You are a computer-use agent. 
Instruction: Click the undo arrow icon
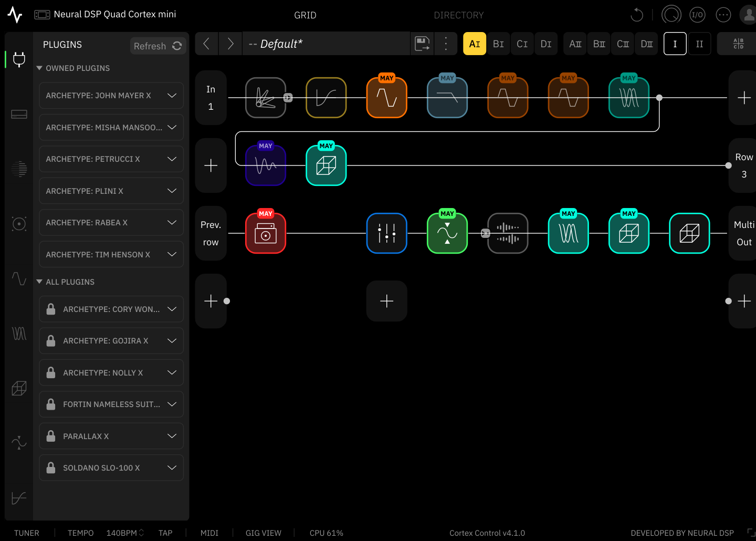(x=637, y=15)
